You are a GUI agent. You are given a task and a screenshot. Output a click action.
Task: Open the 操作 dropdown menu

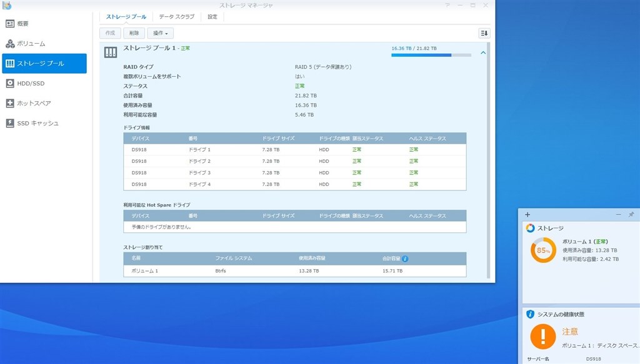click(x=161, y=33)
